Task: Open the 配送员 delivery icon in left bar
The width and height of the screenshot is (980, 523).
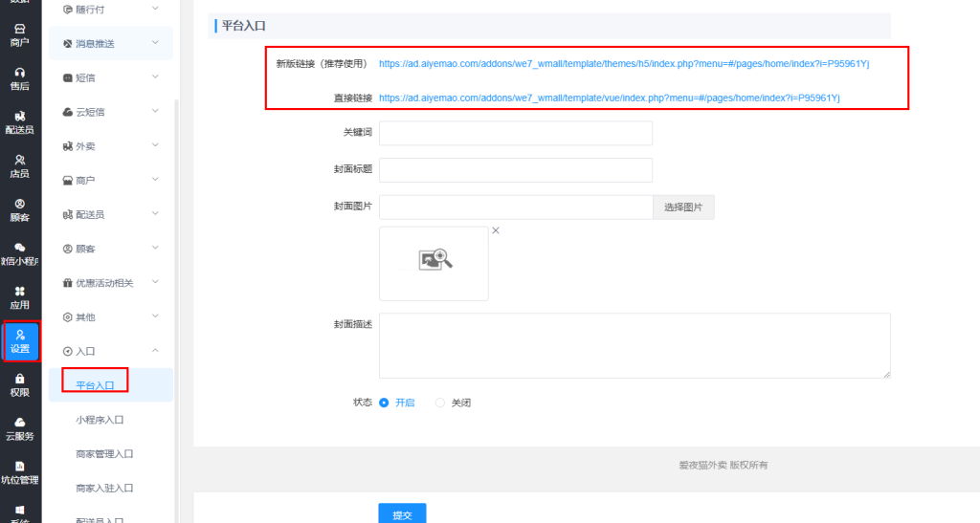Action: pyautogui.click(x=19, y=122)
